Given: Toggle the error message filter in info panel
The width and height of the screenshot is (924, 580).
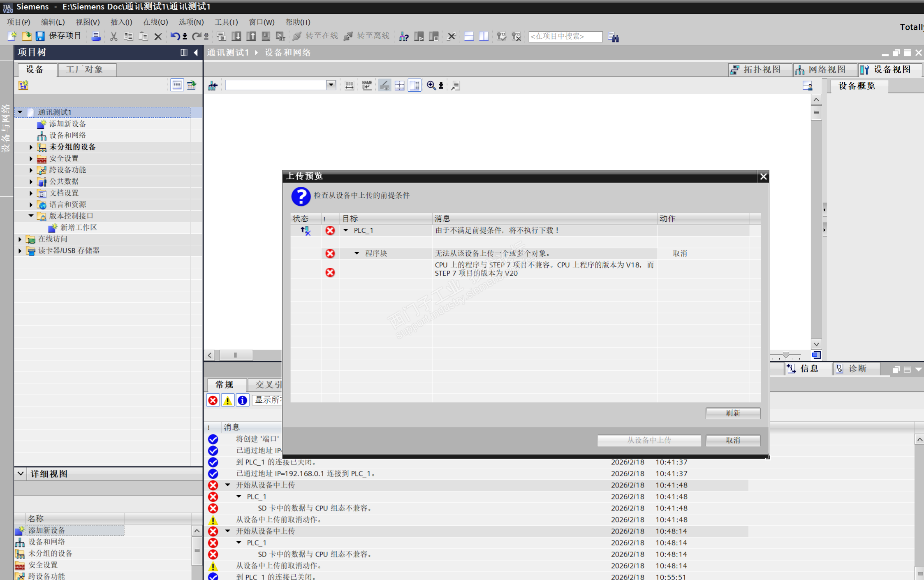Looking at the screenshot, I should [x=213, y=400].
